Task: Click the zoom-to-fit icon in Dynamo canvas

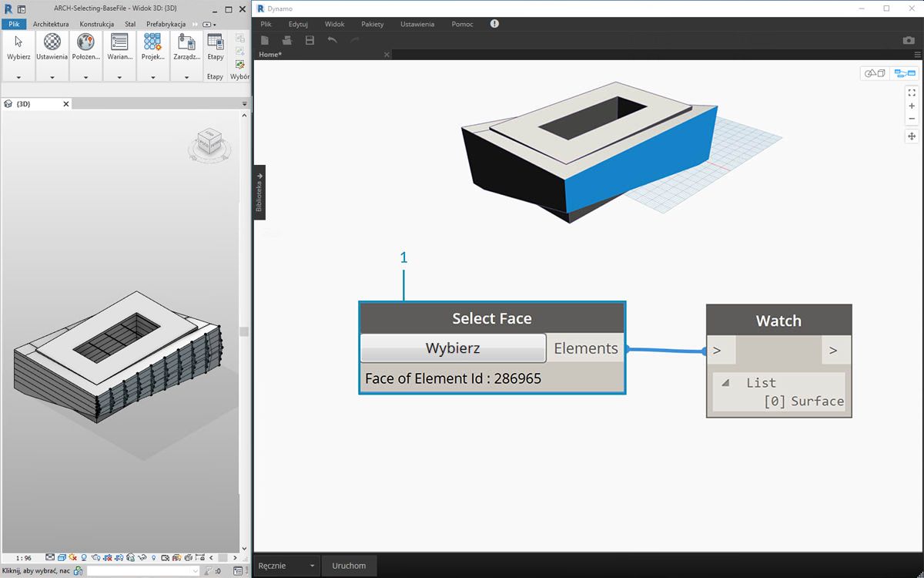Action: [912, 92]
